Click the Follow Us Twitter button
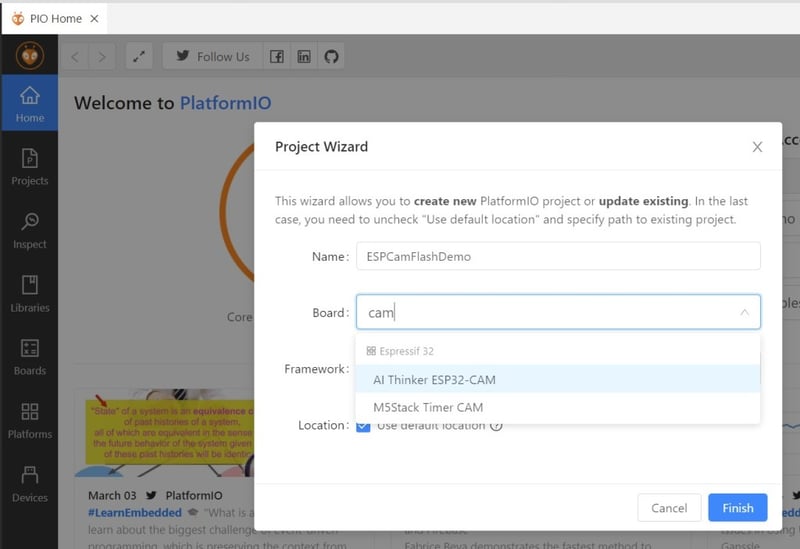This screenshot has width=800, height=549. tap(212, 57)
